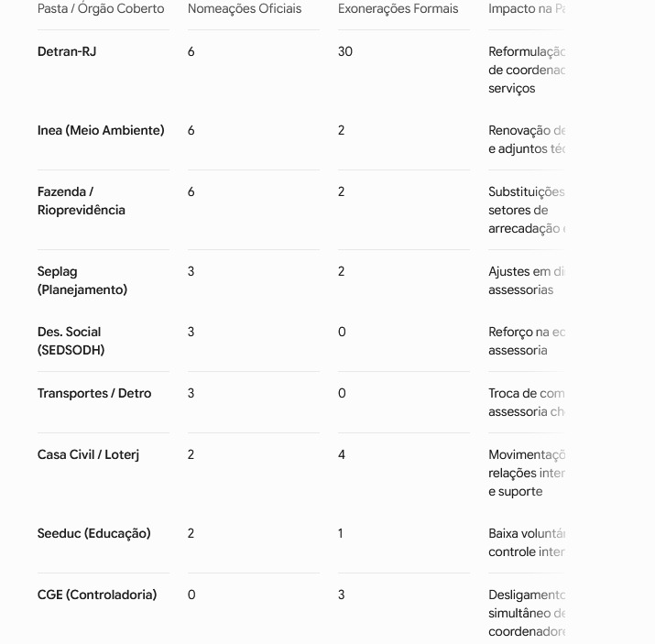The height and width of the screenshot is (644, 655).
Task: Select the CGE (Controladoria) row label
Action: click(97, 595)
